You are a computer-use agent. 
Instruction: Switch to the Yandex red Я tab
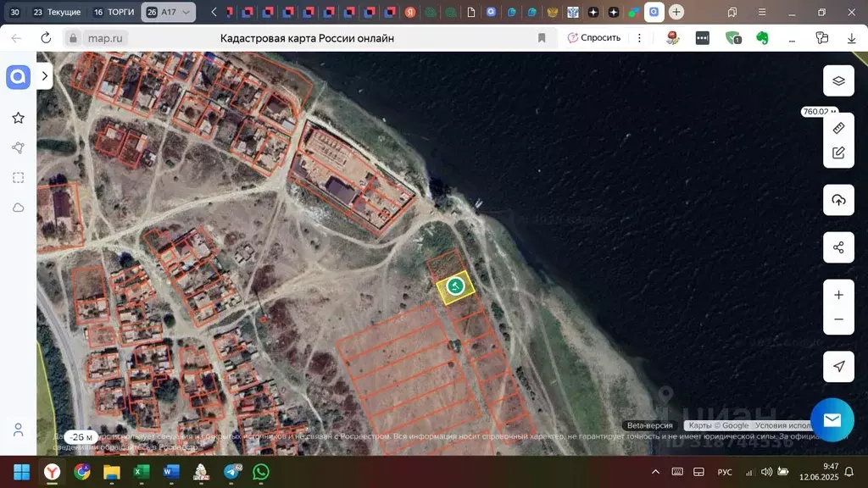coord(410,12)
